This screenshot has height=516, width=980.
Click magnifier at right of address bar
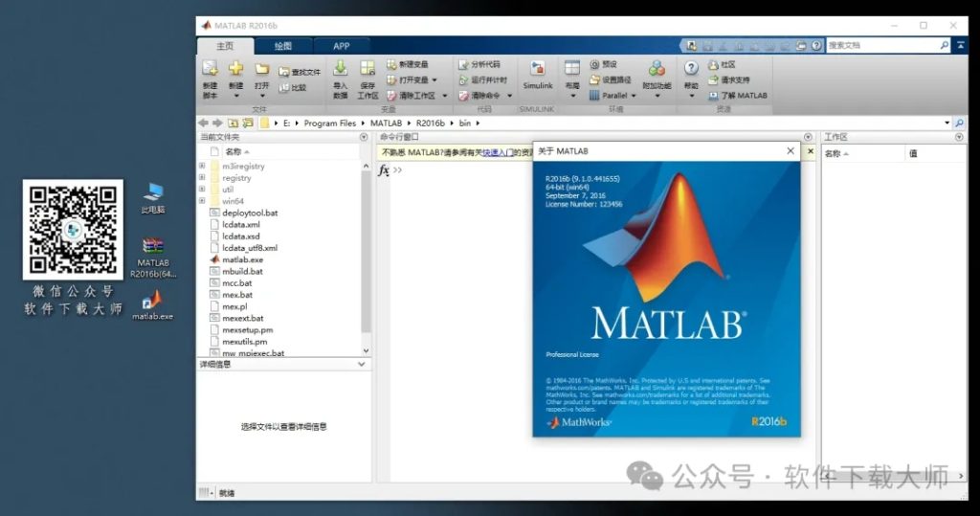[959, 123]
